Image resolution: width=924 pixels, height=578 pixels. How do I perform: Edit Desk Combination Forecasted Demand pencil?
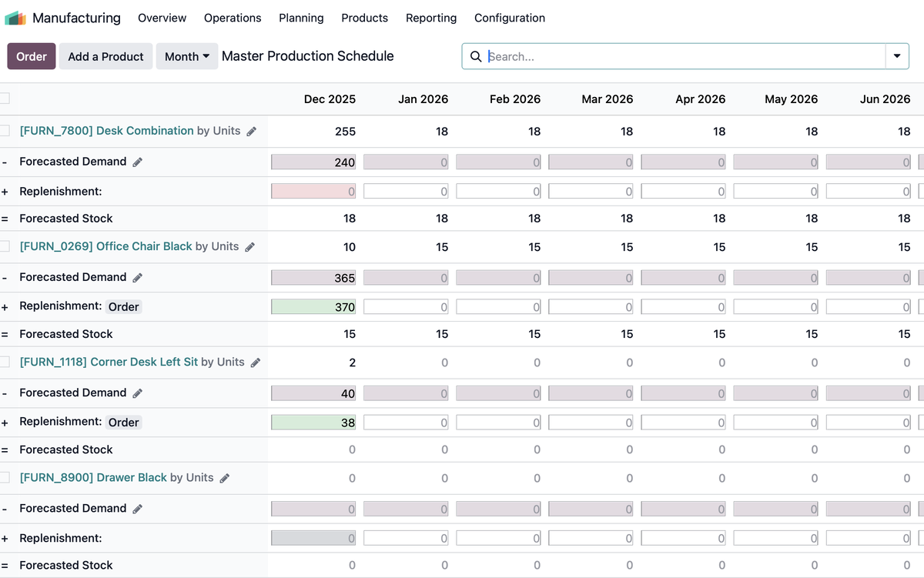point(138,162)
